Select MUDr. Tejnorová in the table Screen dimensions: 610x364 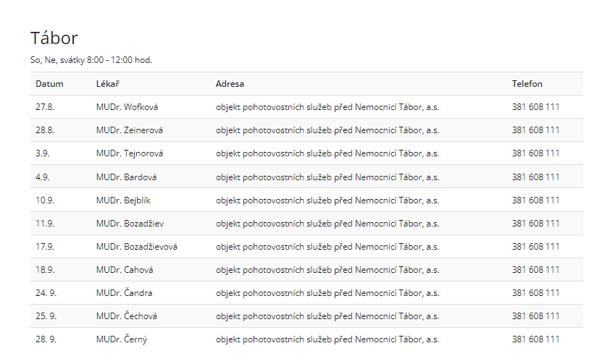point(129,153)
